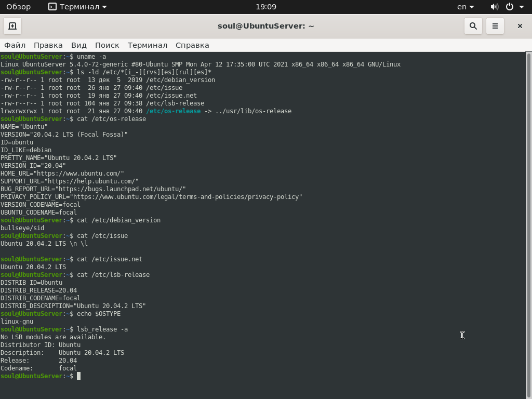Click the Codename: focal line
Screen dimensions: 532x399
(x=38, y=369)
